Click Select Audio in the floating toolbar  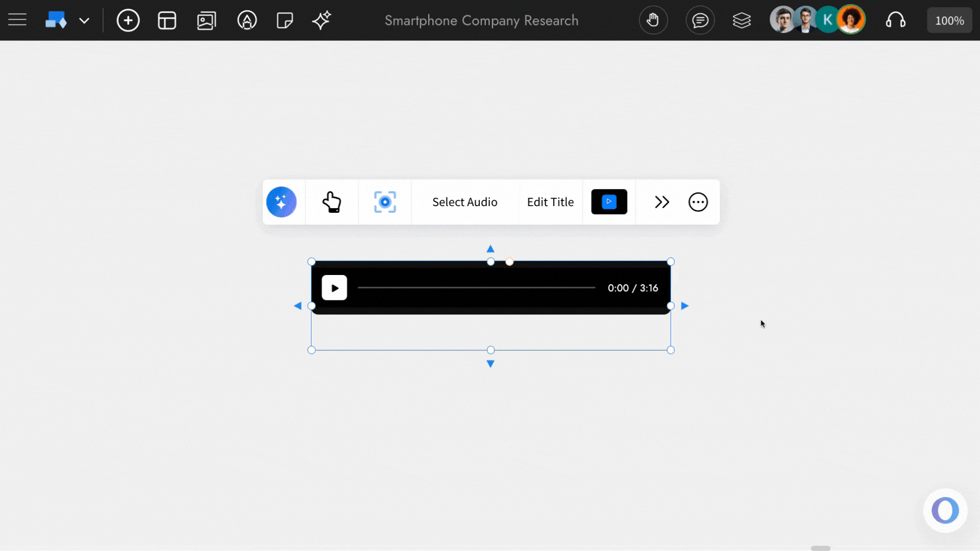click(x=464, y=202)
